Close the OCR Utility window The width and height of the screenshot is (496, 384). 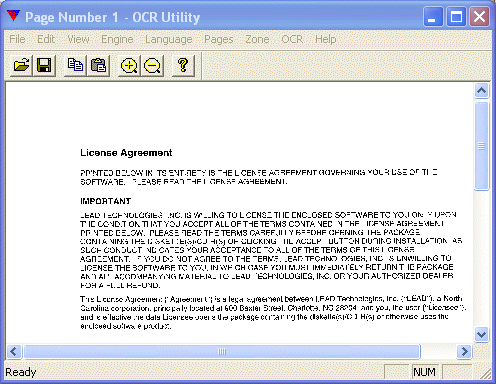pyautogui.click(x=479, y=17)
